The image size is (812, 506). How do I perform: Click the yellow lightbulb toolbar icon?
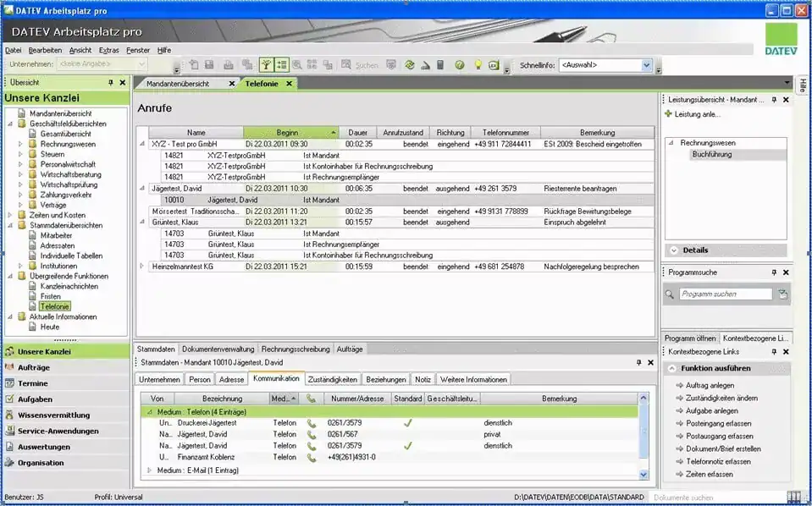(x=478, y=64)
